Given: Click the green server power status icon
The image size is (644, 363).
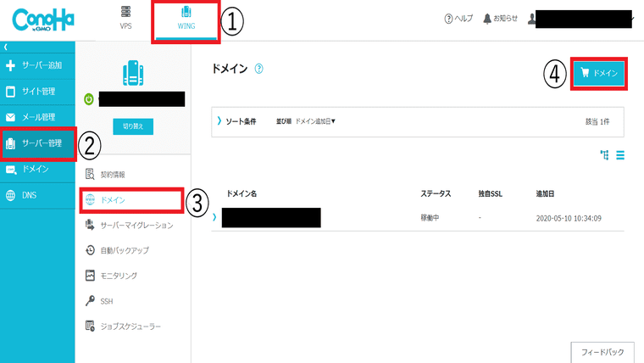Looking at the screenshot, I should click(x=89, y=99).
